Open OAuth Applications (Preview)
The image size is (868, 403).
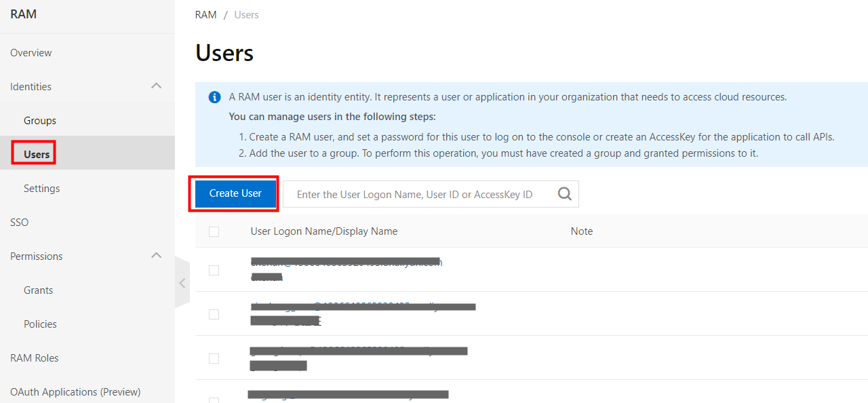(75, 391)
